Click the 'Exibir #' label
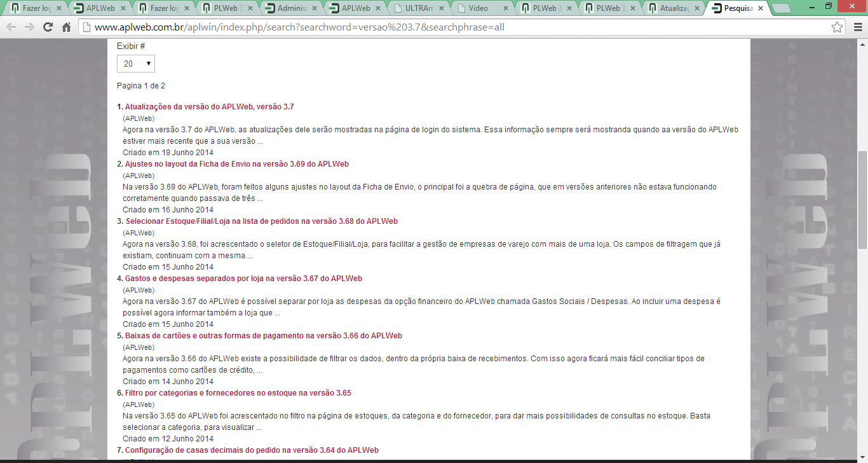 click(131, 46)
